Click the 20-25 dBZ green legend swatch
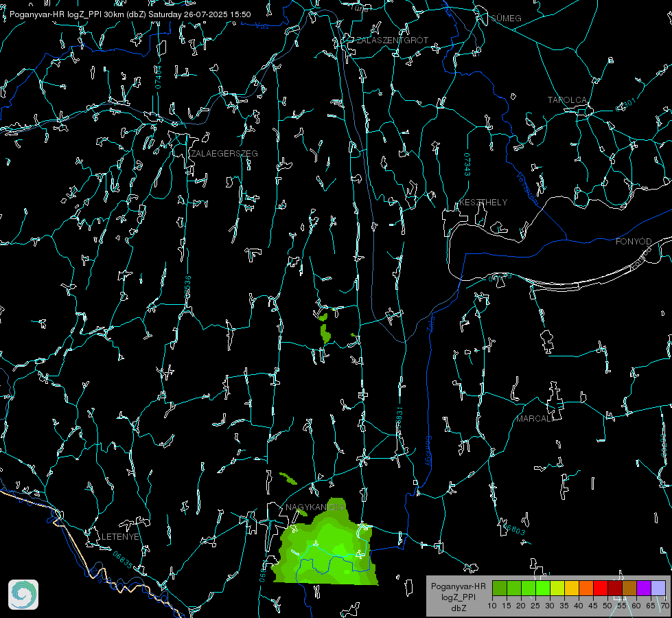 (529, 588)
